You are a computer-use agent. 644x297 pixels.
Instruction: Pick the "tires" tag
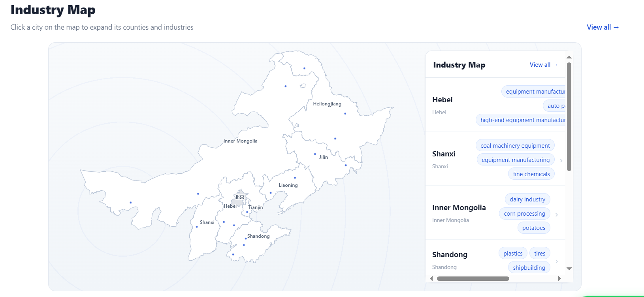pos(540,254)
